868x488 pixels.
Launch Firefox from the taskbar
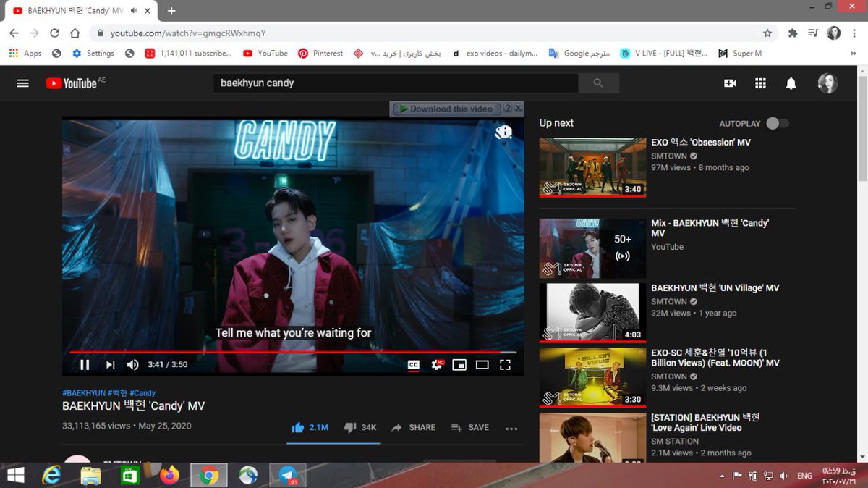170,475
